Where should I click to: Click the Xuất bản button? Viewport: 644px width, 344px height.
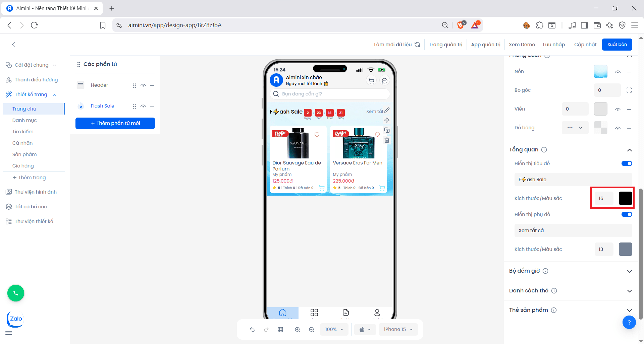tap(617, 45)
